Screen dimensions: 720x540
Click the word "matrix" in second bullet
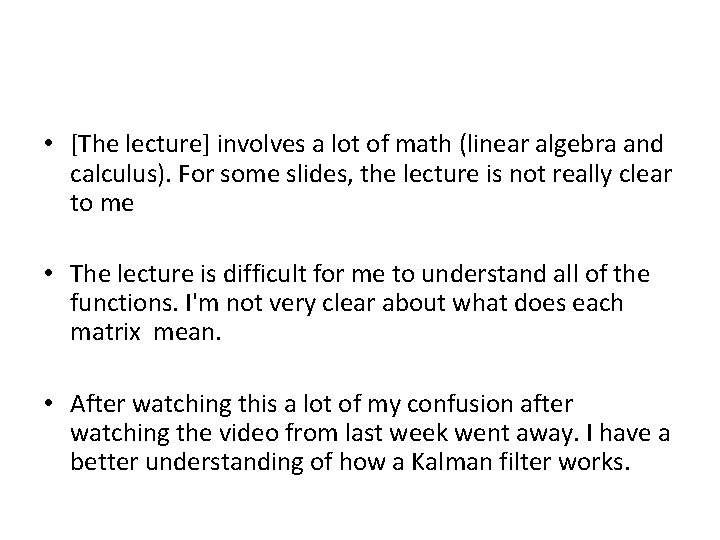pos(105,332)
